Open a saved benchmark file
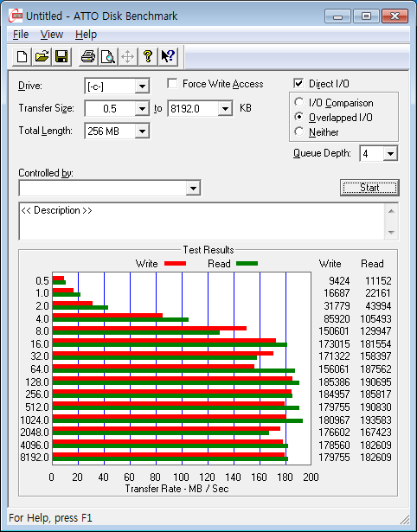The height and width of the screenshot is (532, 417). pos(42,56)
